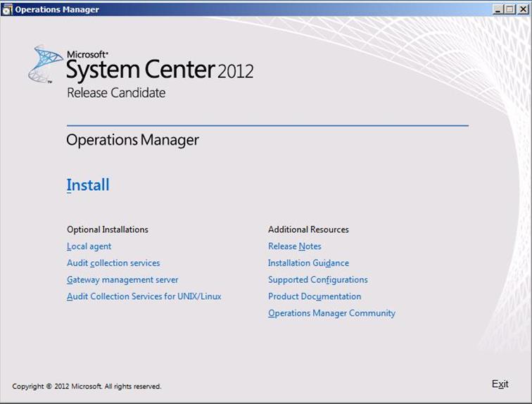532x404 pixels.
Task: Open Product Documentation link
Action: click(x=315, y=296)
